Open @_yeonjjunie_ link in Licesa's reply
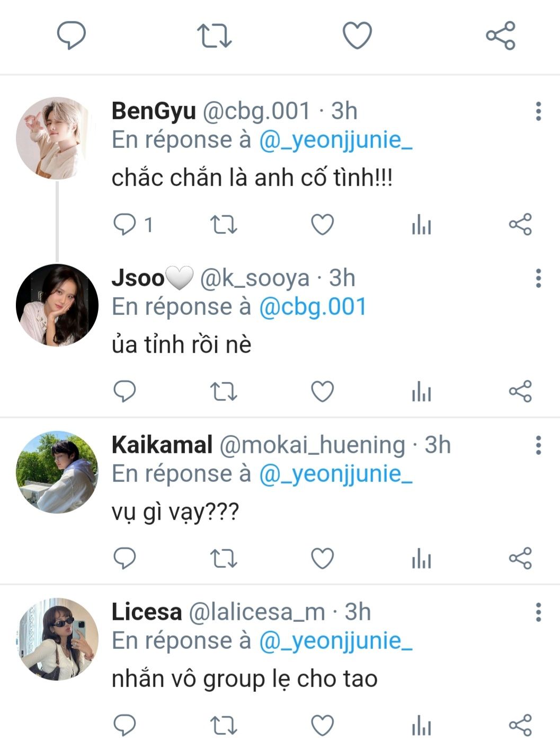This screenshot has width=560, height=747. [x=335, y=641]
